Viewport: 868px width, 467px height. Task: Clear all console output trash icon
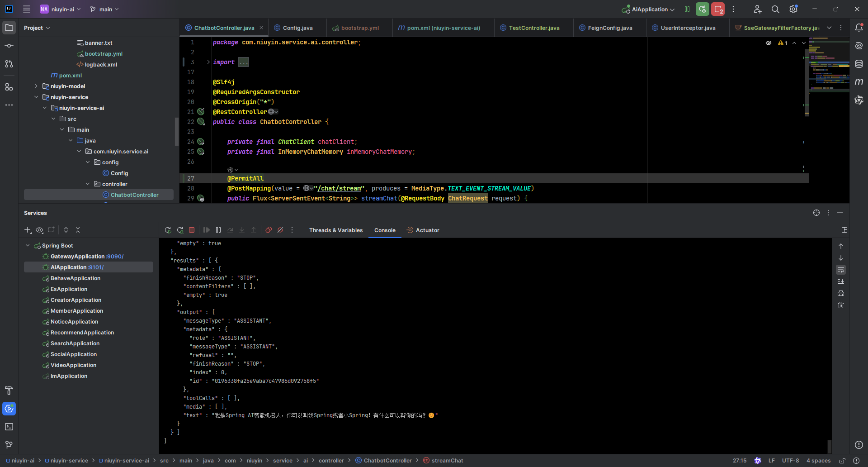tap(841, 305)
